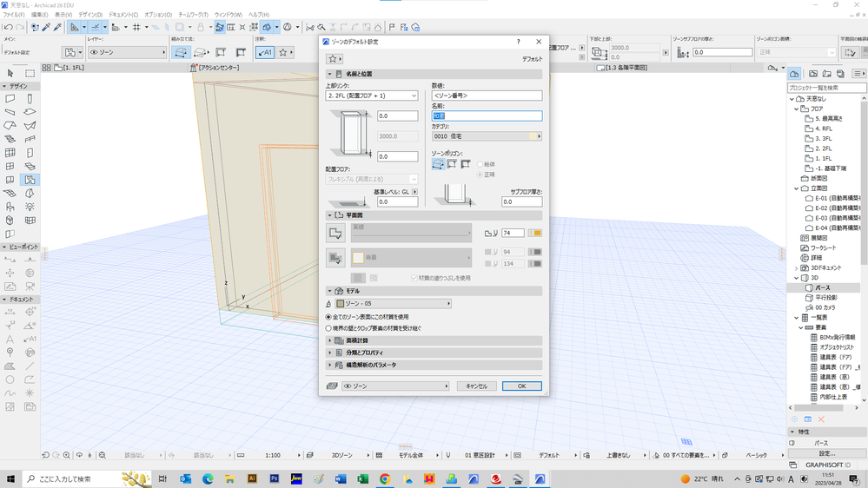Select 全てのゾーン表面にこの材質を使用 radio option
The image size is (868, 488).
(x=328, y=317)
